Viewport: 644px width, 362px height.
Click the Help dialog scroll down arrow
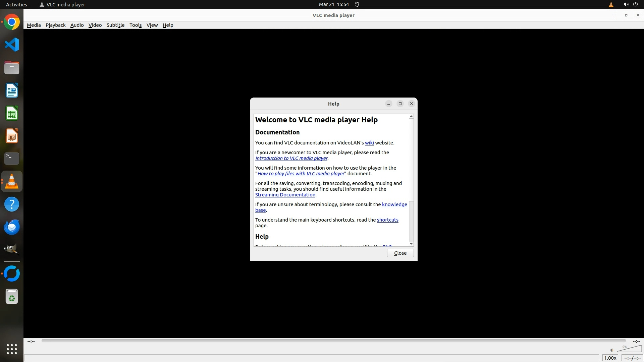[x=411, y=244]
